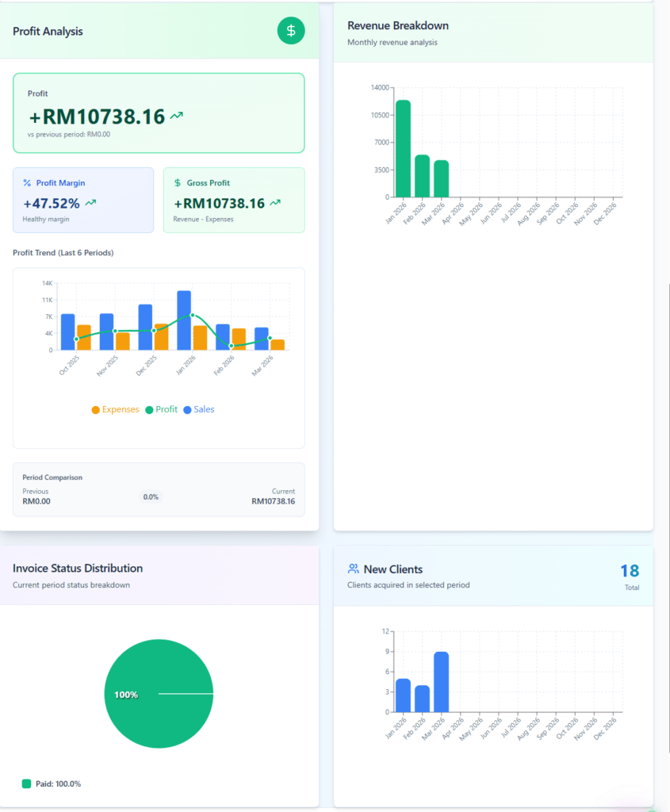Click the trend arrow next to the Profit amount
The width and height of the screenshot is (670, 812).
[x=178, y=114]
